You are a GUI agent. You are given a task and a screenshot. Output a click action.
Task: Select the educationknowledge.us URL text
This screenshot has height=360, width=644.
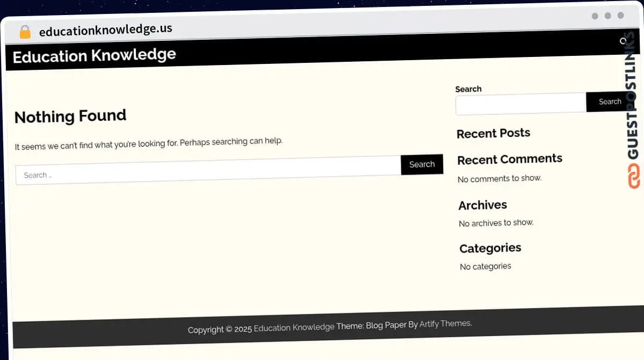click(x=106, y=30)
